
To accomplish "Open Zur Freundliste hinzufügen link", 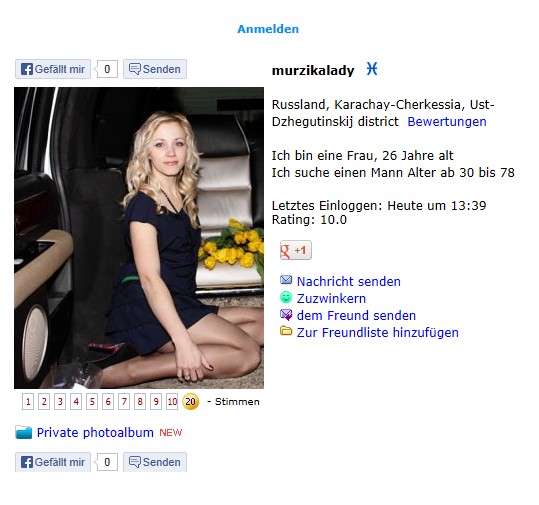I will (x=377, y=332).
